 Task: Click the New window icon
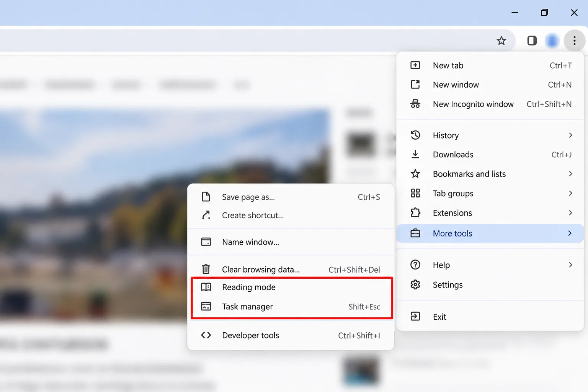[x=415, y=85]
